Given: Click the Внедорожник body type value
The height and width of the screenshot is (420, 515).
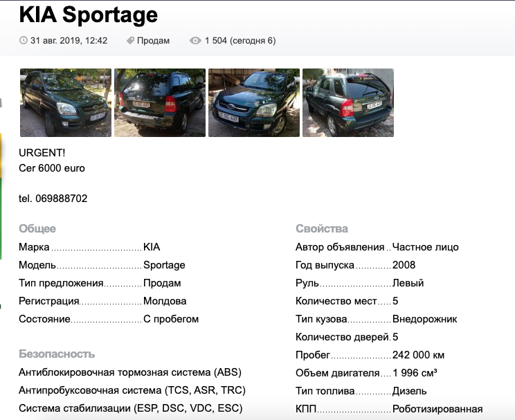Looking at the screenshot, I should (424, 319).
